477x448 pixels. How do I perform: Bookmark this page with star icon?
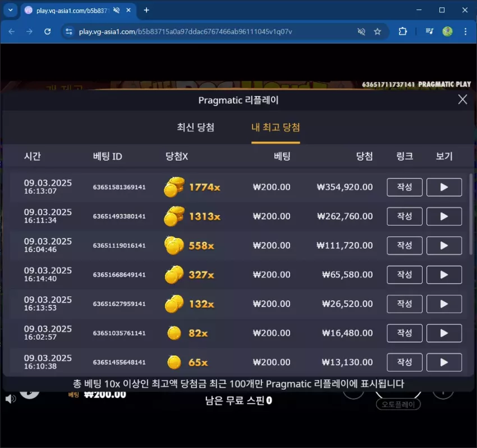coord(378,31)
